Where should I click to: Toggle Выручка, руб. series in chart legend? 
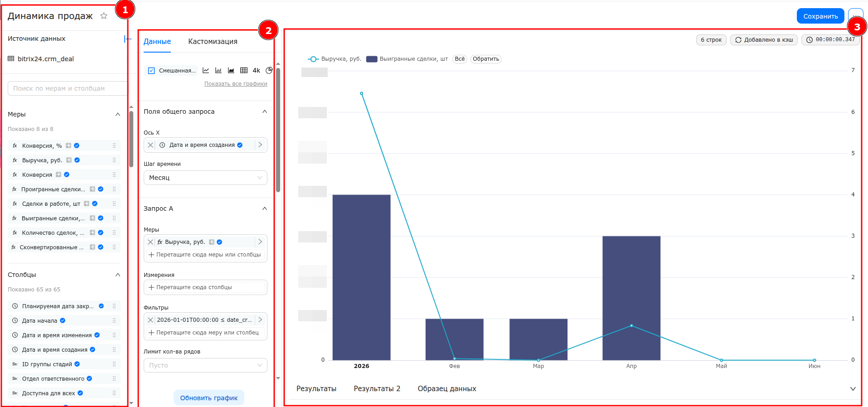coord(335,59)
